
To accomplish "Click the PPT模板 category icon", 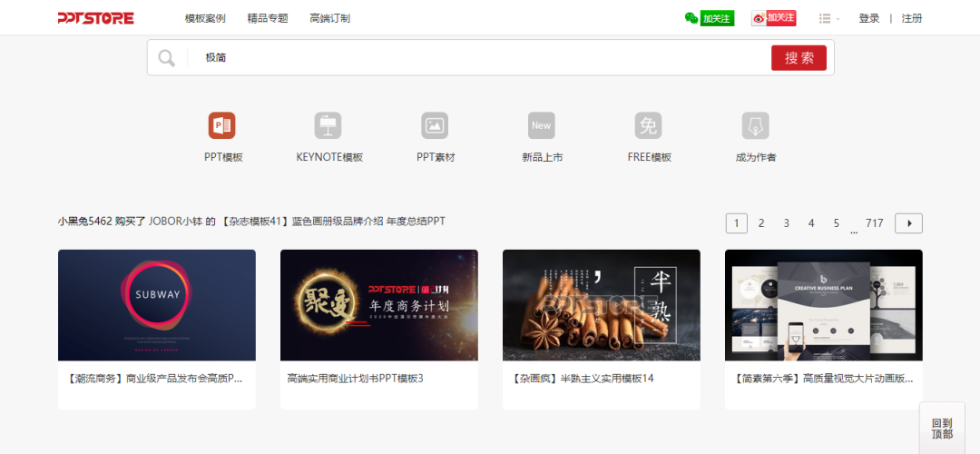I will 222,125.
